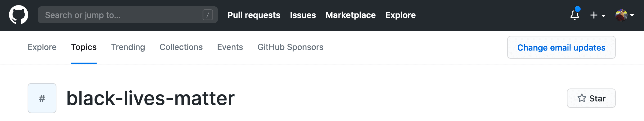Viewport: 644px width, 121px height.
Task: Open Issues in the header
Action: (x=303, y=15)
